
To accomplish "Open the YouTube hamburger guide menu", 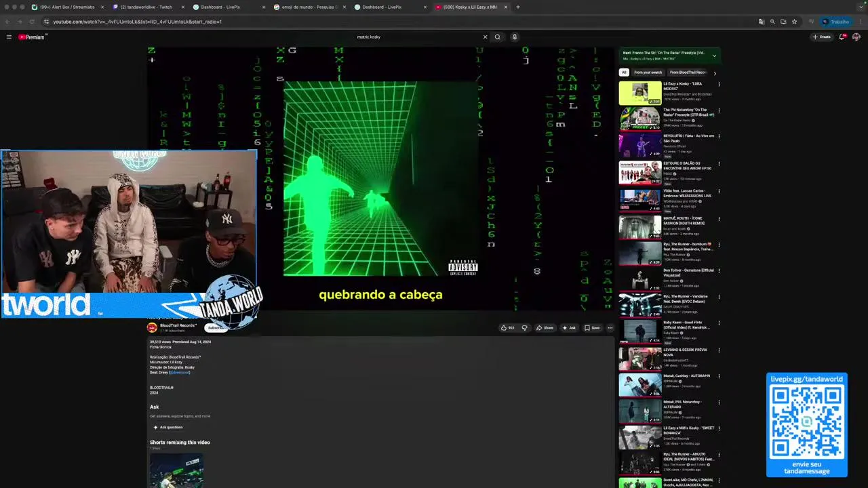I will point(9,37).
